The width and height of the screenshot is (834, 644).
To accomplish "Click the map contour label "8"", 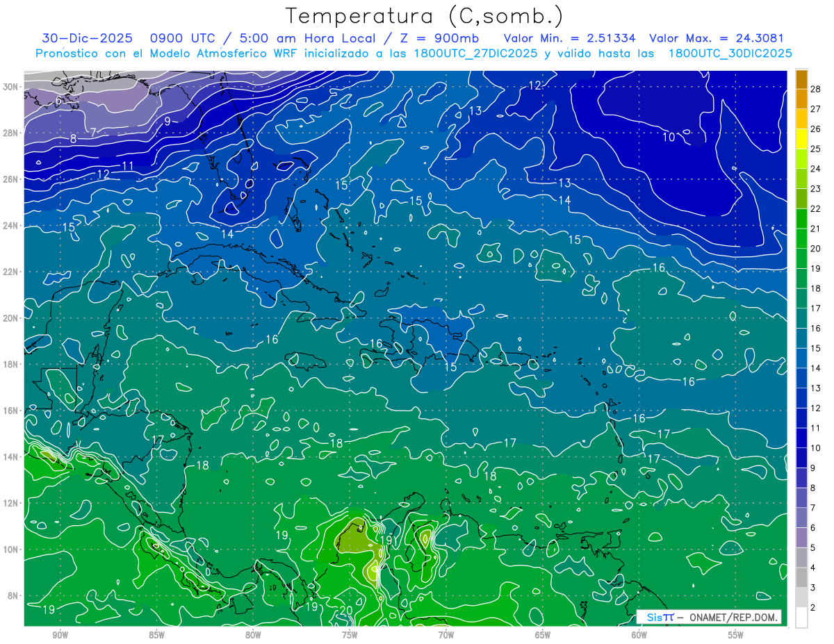I will click(x=74, y=139).
